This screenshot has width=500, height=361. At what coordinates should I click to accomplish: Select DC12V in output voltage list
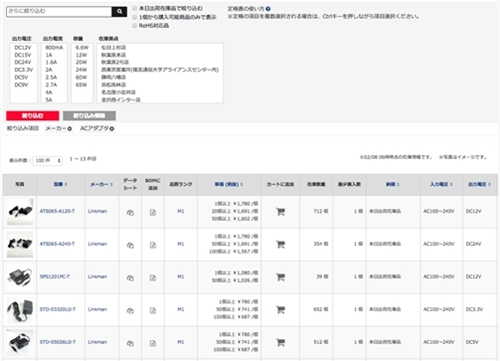[23, 48]
